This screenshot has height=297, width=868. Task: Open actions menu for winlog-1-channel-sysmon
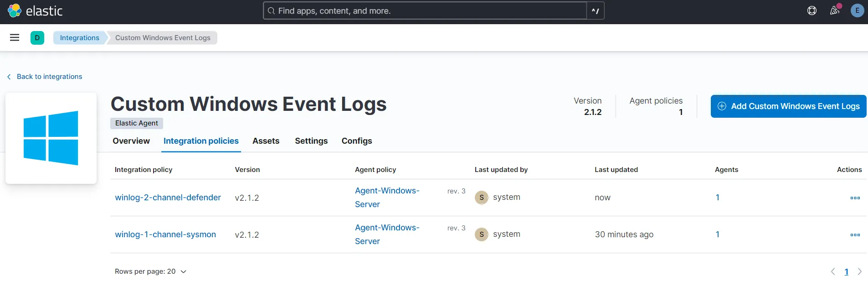coord(855,235)
